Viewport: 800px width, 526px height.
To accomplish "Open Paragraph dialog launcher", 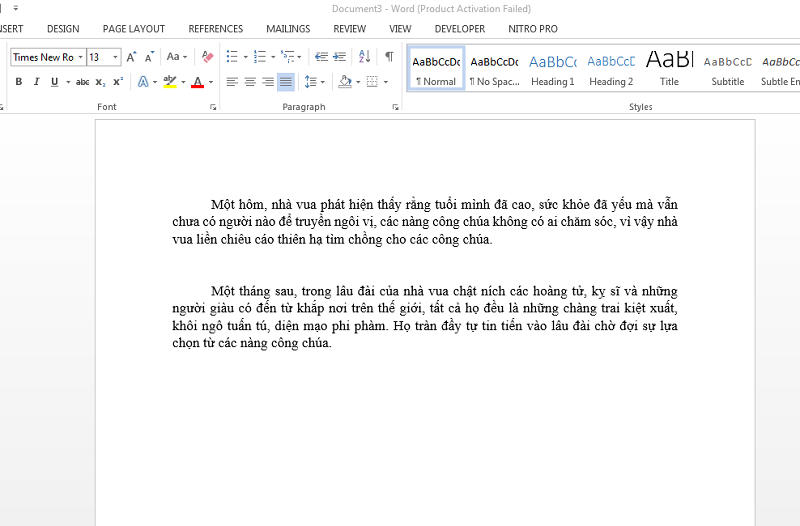I will click(395, 107).
